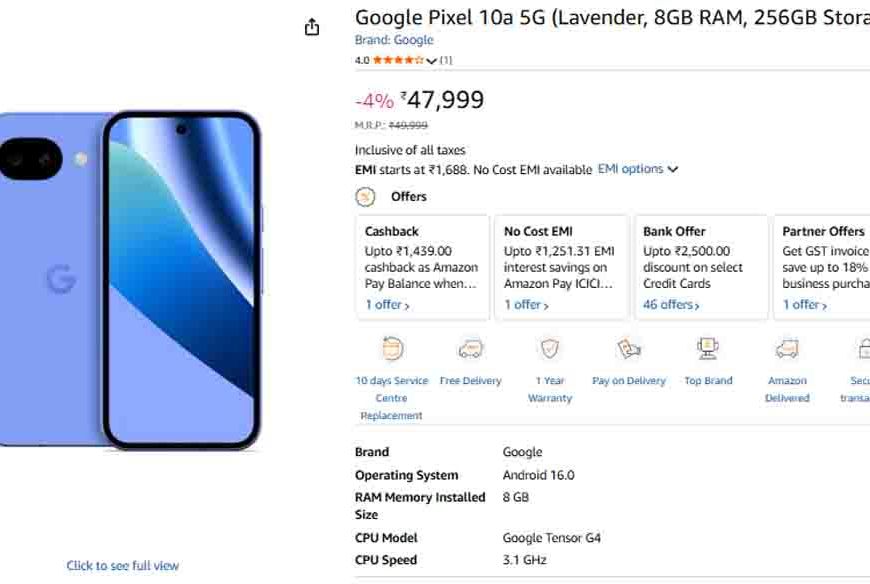This screenshot has height=584, width=870.
Task: Select the 1 Year Warranty shield icon
Action: click(549, 349)
